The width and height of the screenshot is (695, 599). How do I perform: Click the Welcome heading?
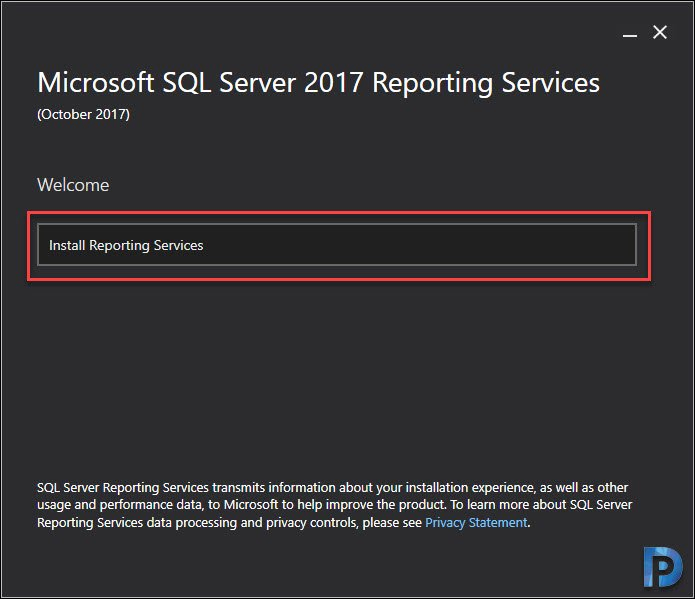point(73,185)
